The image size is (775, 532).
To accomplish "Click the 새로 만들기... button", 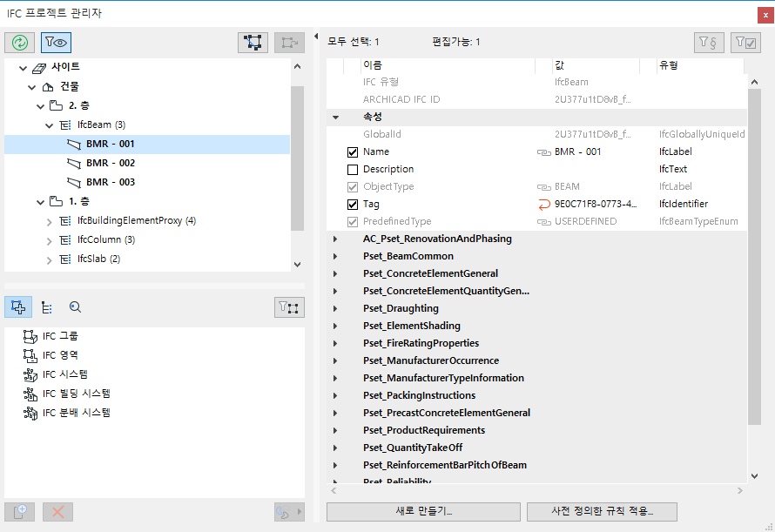I will (x=423, y=512).
